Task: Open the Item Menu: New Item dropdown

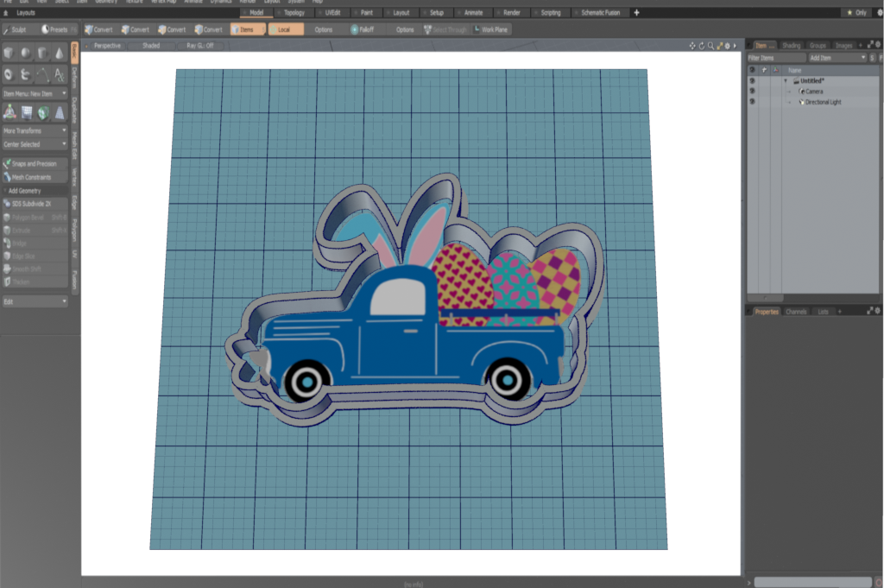Action: [x=35, y=93]
